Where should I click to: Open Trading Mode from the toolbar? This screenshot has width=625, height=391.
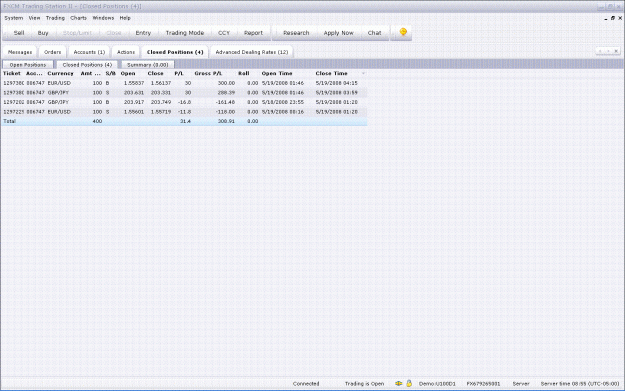click(x=185, y=33)
